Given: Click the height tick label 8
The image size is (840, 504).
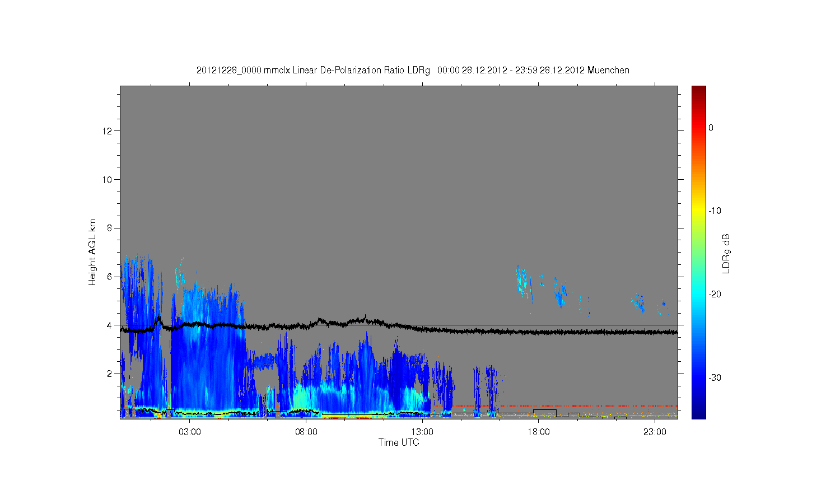Looking at the screenshot, I should tap(110, 228).
